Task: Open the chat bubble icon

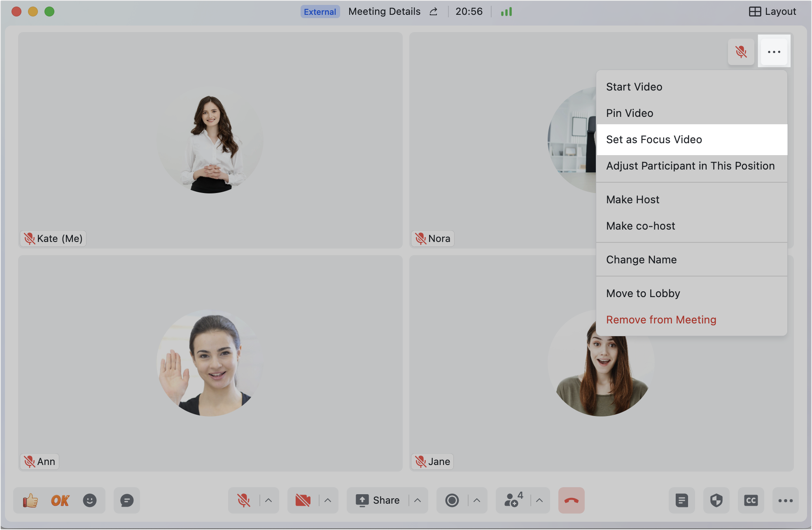Action: point(127,500)
